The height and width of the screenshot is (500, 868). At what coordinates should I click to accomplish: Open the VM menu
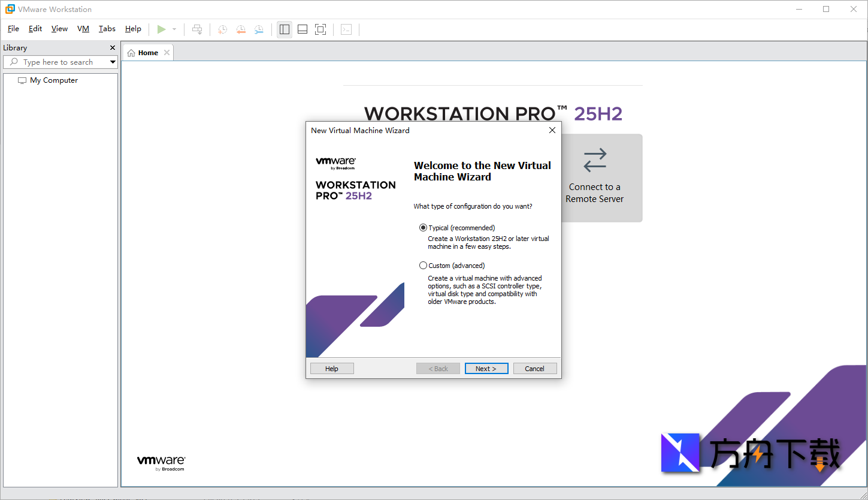click(x=83, y=28)
